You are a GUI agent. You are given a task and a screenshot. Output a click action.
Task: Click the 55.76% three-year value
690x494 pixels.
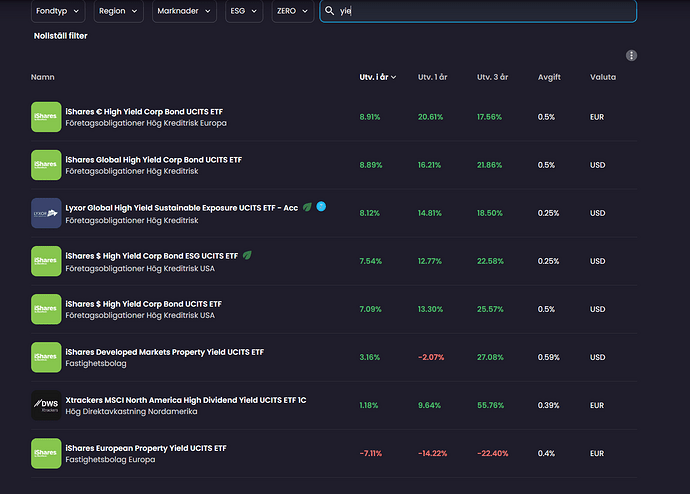point(490,405)
